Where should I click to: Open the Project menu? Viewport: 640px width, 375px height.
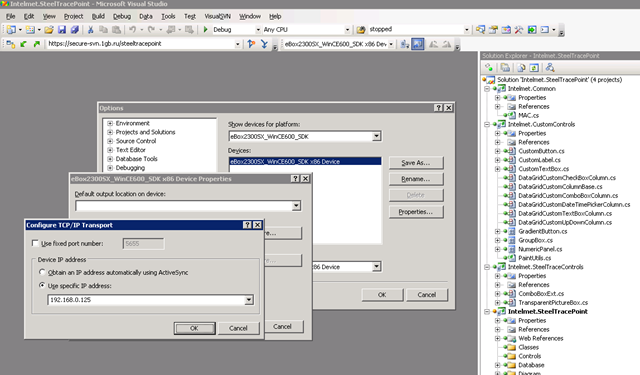coord(73,16)
